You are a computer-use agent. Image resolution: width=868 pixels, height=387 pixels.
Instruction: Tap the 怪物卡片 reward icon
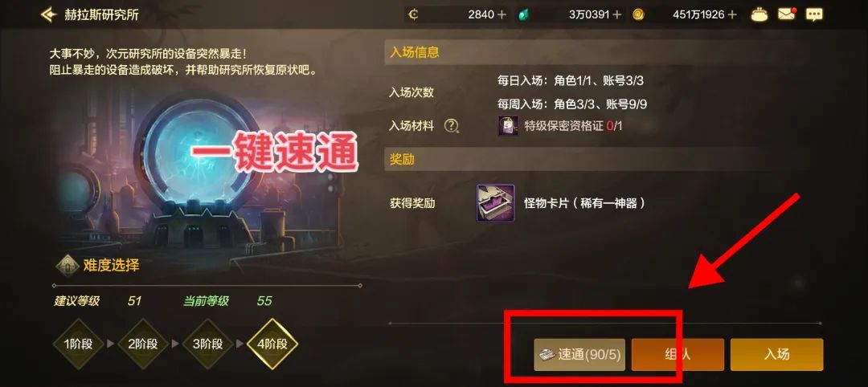(495, 203)
